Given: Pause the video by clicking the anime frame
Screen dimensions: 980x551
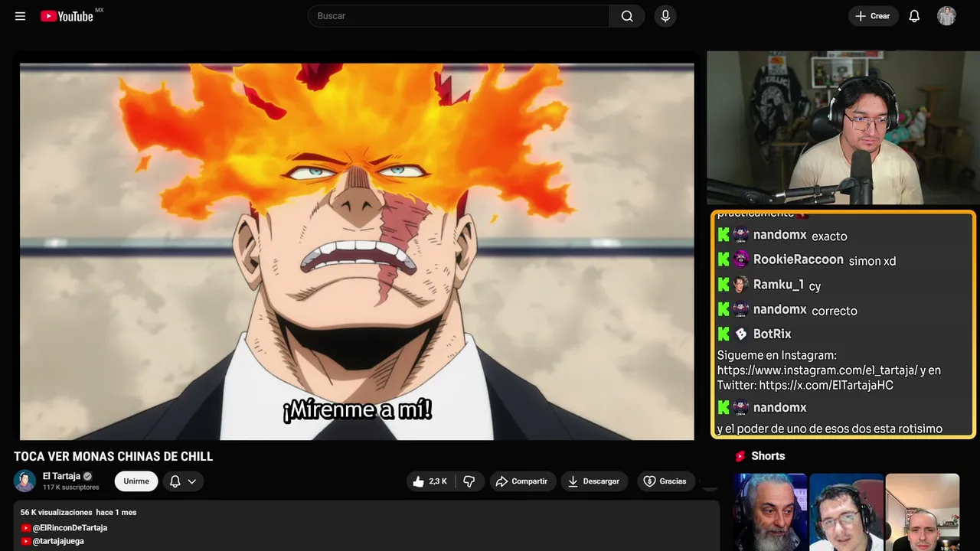Looking at the screenshot, I should [357, 251].
